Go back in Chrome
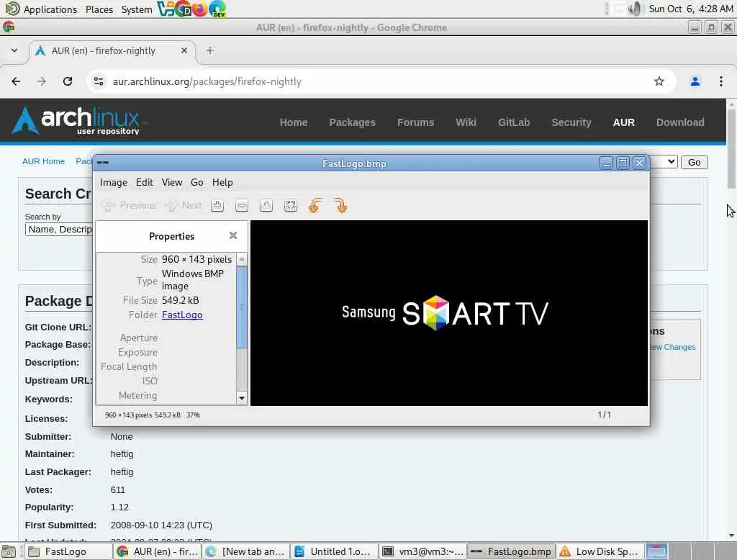The width and height of the screenshot is (737, 560). (x=16, y=81)
